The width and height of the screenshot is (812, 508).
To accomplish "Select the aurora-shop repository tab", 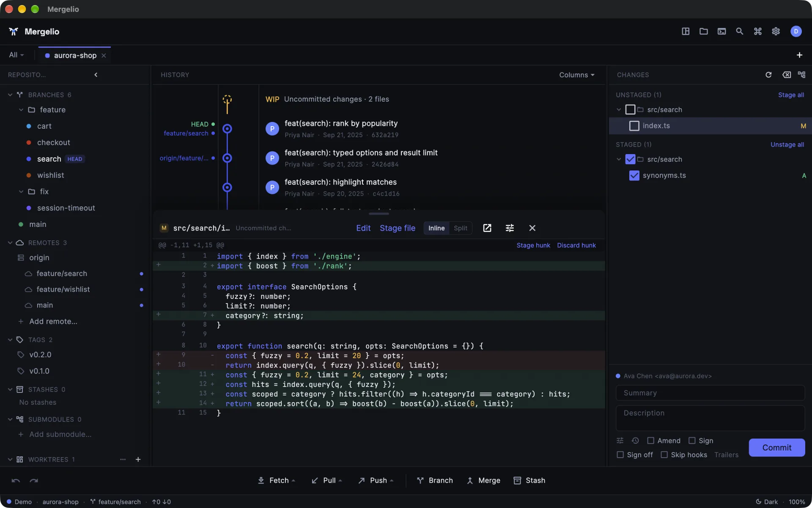I will 75,55.
